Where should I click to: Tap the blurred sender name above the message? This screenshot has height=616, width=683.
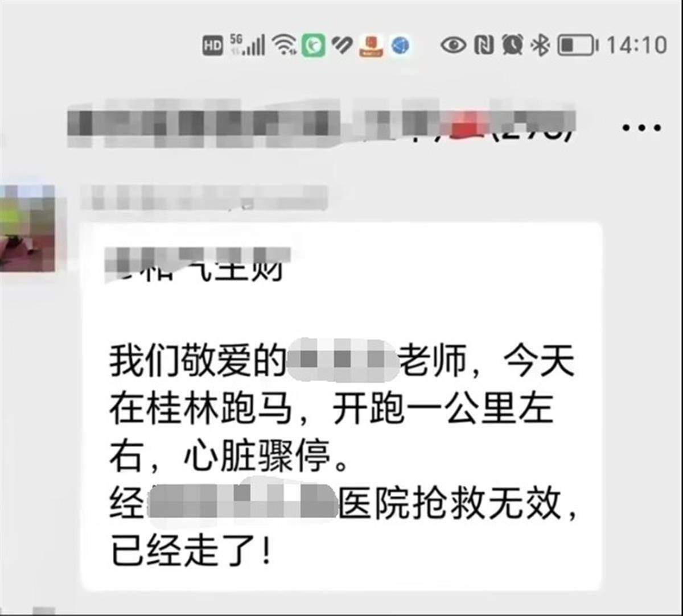click(x=204, y=197)
